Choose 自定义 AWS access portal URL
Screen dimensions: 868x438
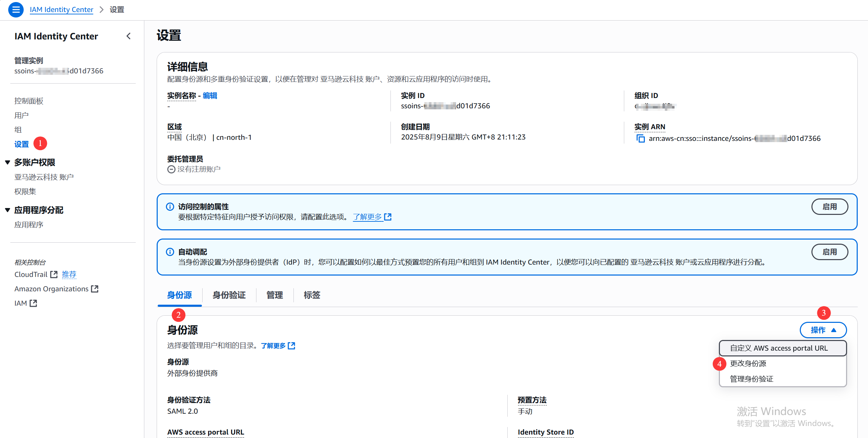point(779,348)
